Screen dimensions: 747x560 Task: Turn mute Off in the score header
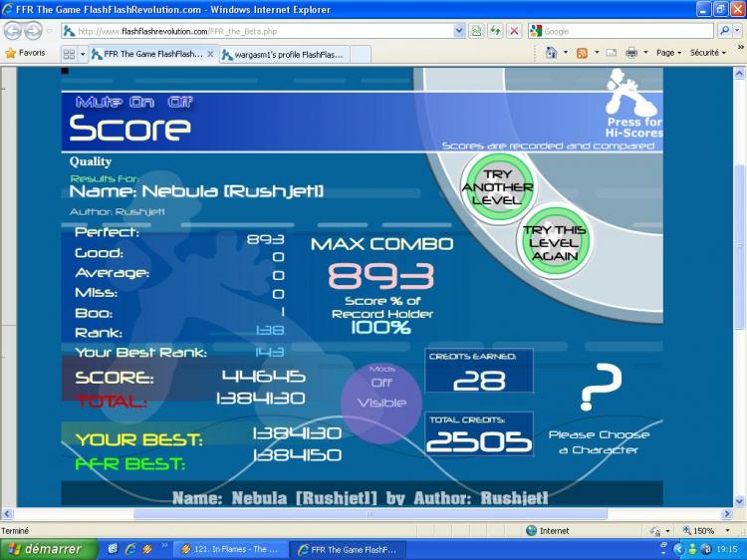(x=180, y=102)
